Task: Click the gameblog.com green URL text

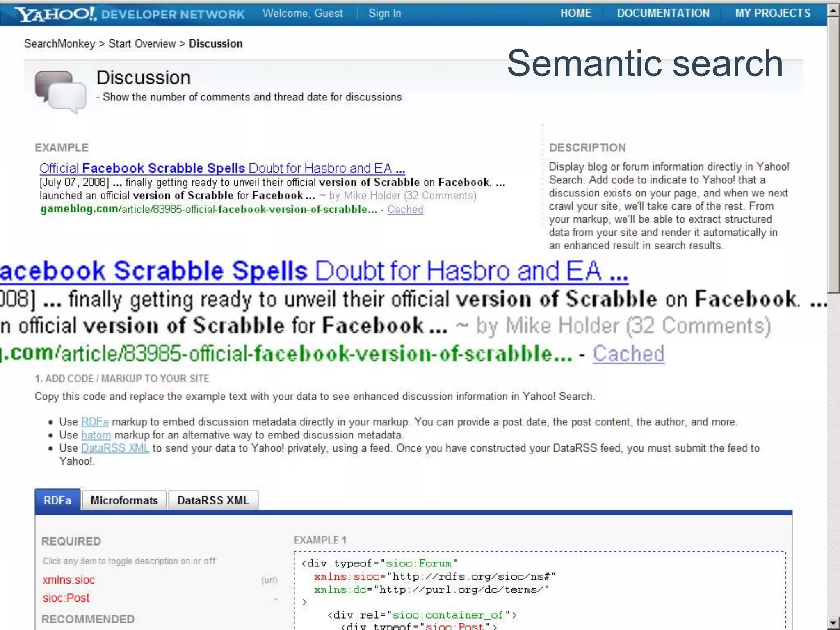Action: (208, 210)
